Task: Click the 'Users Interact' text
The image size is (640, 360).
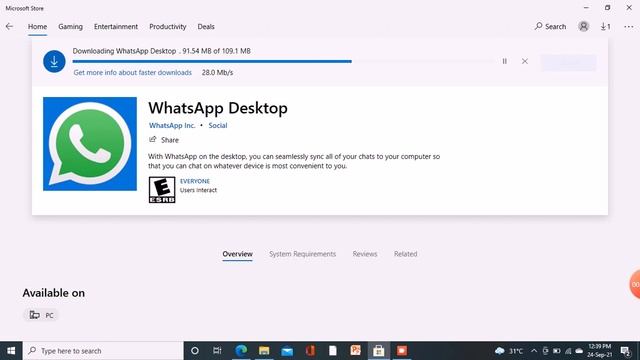Action: [x=198, y=190]
